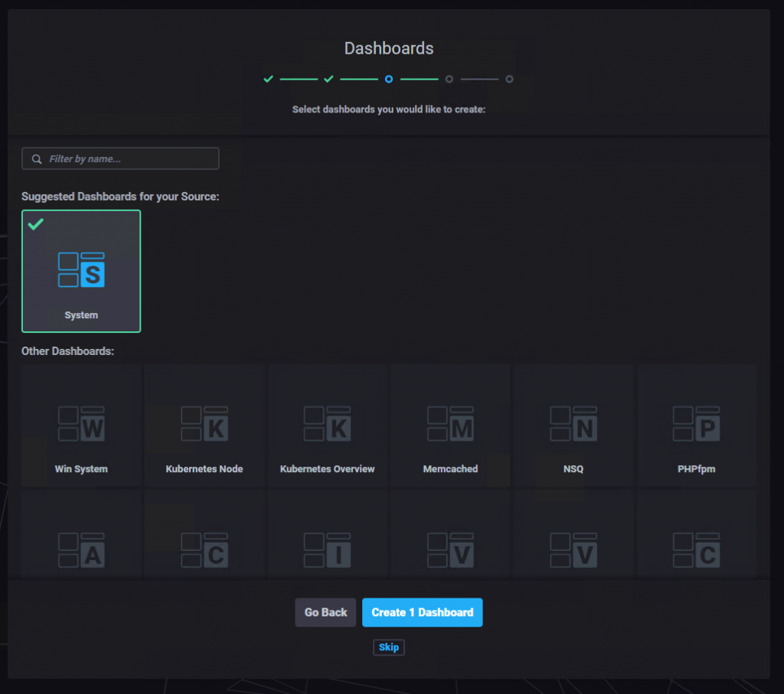Click the Memcached label
The height and width of the screenshot is (694, 784).
click(x=450, y=469)
